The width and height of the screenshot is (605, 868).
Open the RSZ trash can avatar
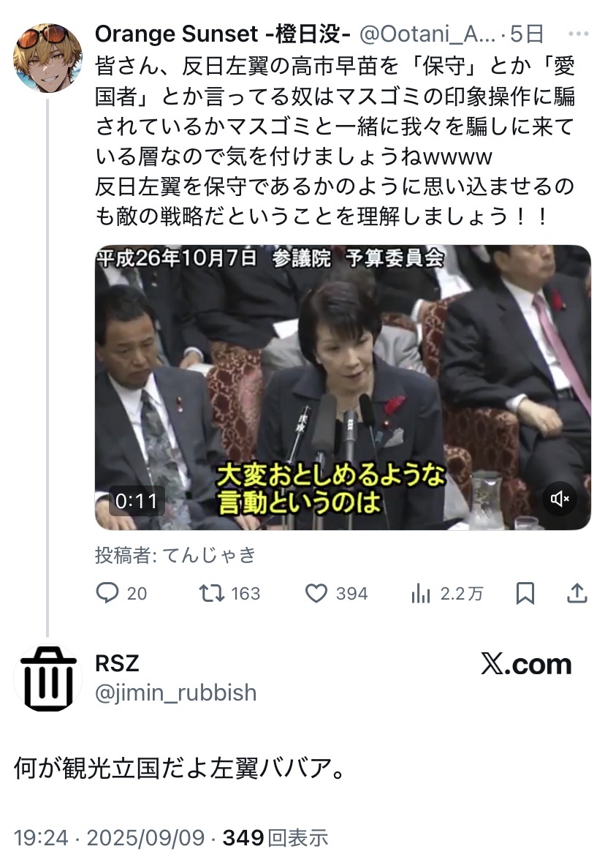(x=47, y=679)
